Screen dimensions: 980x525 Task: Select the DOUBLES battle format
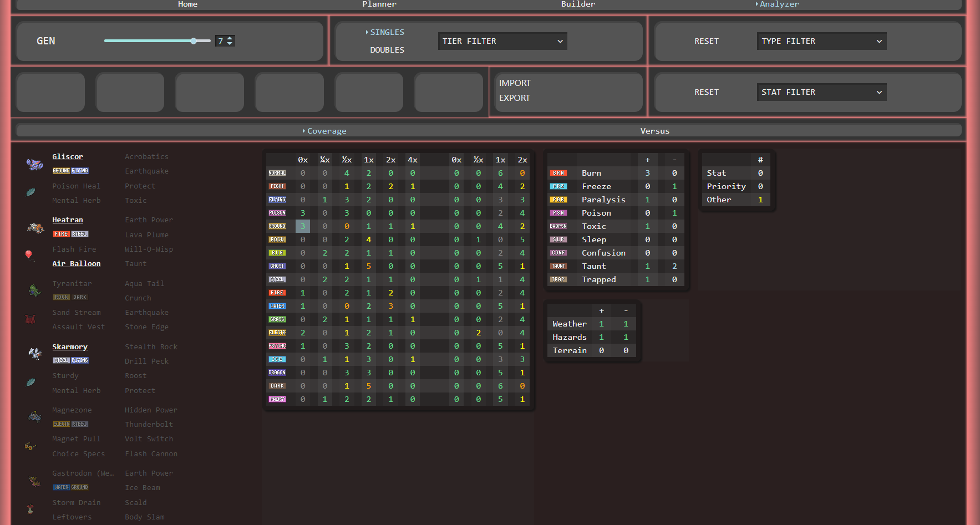[387, 50]
